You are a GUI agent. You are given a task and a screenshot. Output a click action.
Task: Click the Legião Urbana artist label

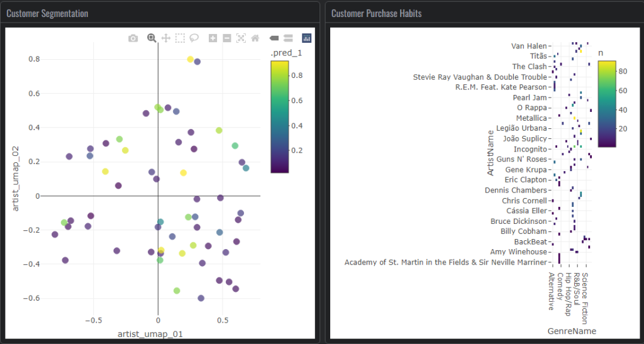521,128
